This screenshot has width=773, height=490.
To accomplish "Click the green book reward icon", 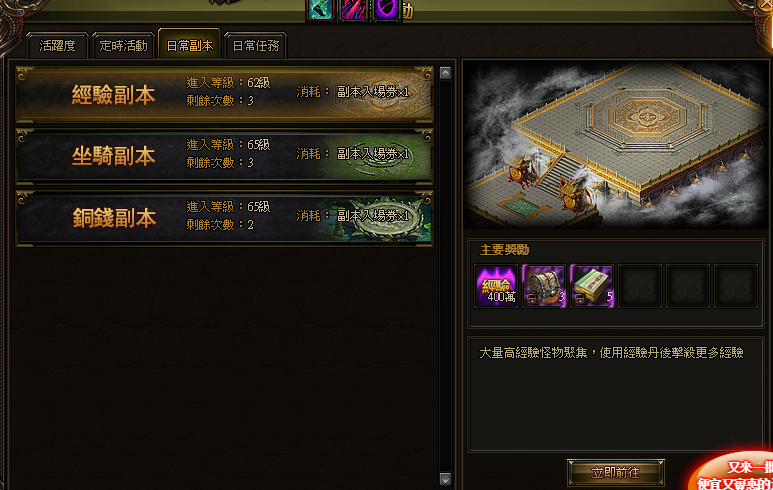I will click(x=592, y=286).
